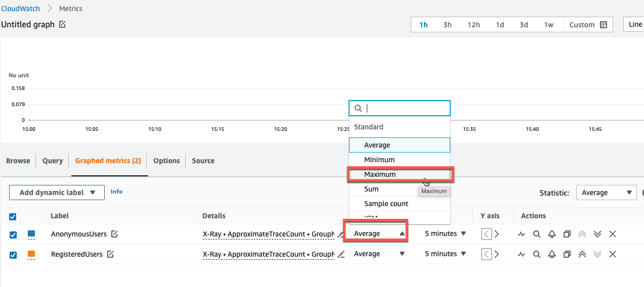Edit the Untitled graph name pencil icon

pos(62,24)
